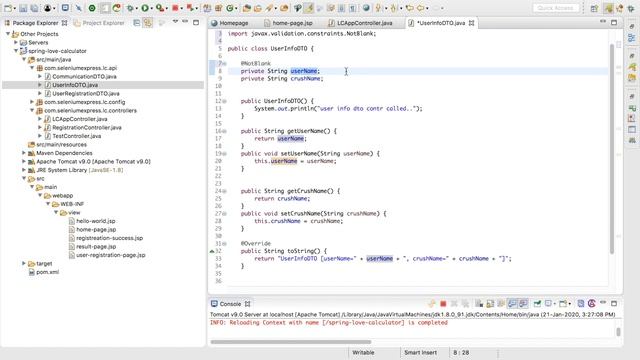Toggle Link with Editor in Package Explorer
This screenshot has width=640, height=360.
[x=148, y=23]
